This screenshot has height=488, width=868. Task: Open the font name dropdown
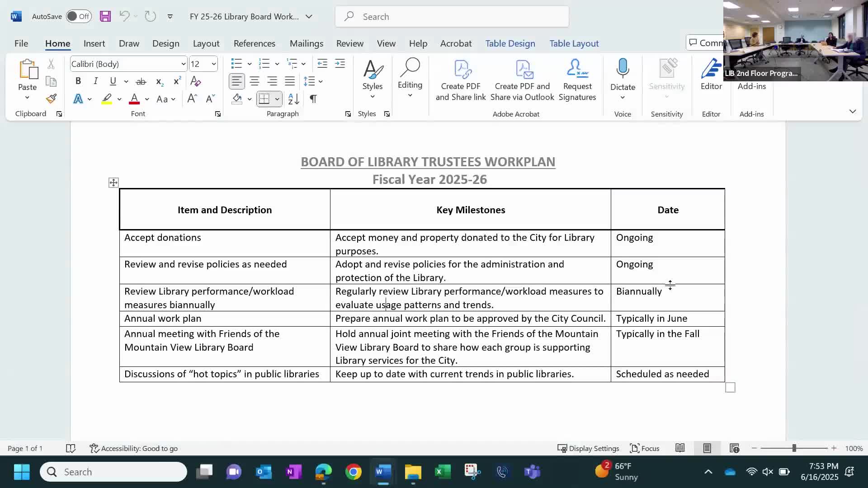tap(183, 64)
